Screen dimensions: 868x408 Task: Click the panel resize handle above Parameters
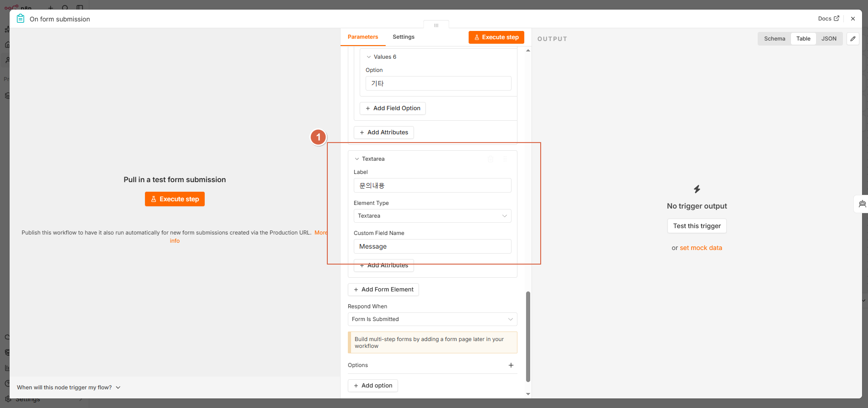[x=436, y=25]
